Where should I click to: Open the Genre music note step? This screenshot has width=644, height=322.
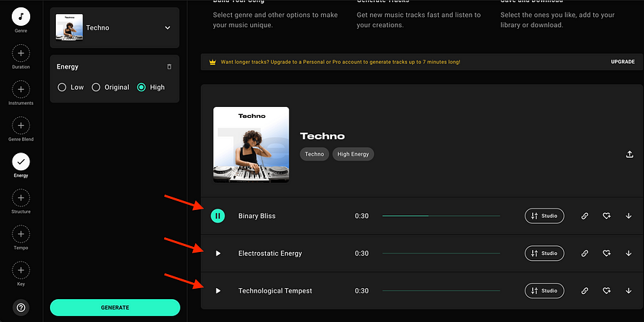click(x=21, y=17)
